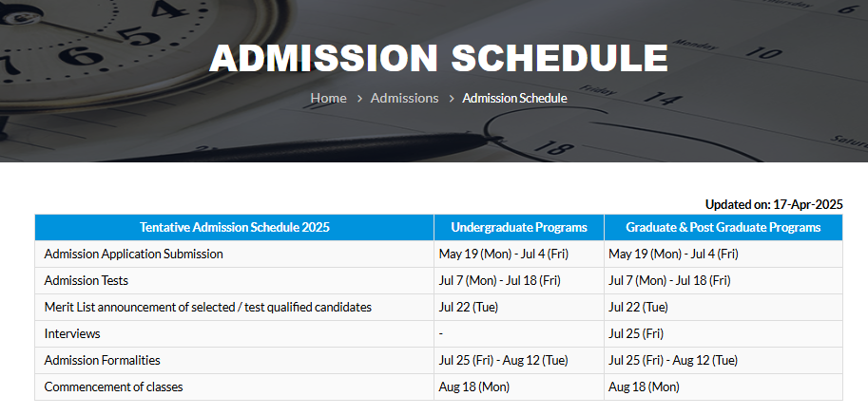This screenshot has width=868, height=415.
Task: Select the Admission Application Submission row label
Action: [133, 255]
